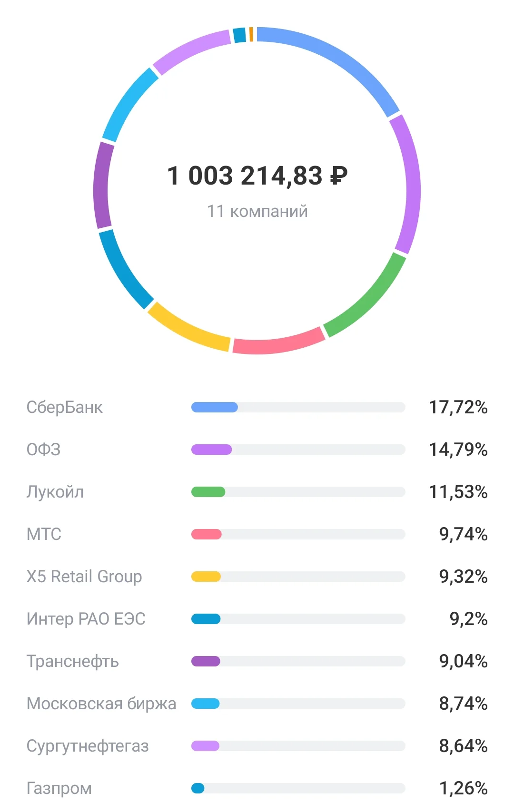Click the ОФЗ label
514x812 pixels.
tap(44, 450)
